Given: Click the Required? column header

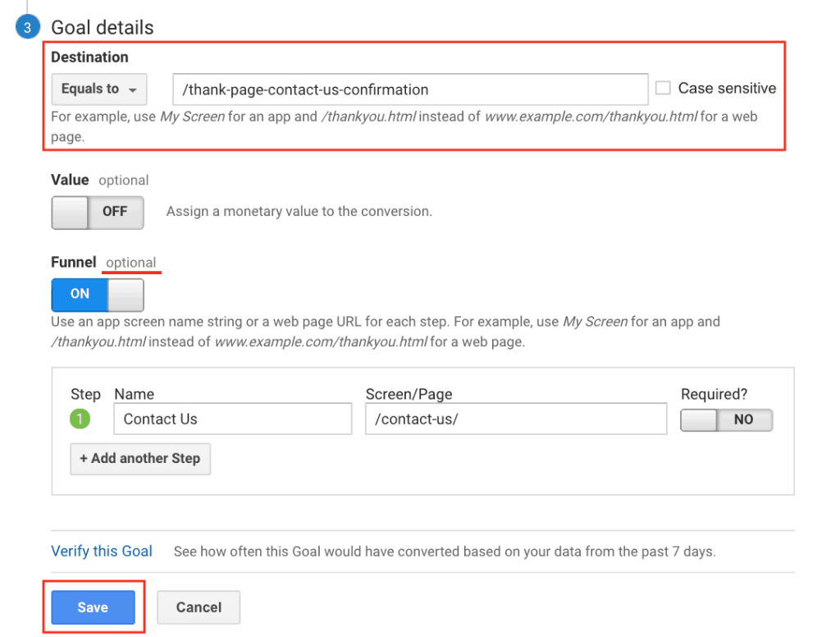Looking at the screenshot, I should pos(714,394).
